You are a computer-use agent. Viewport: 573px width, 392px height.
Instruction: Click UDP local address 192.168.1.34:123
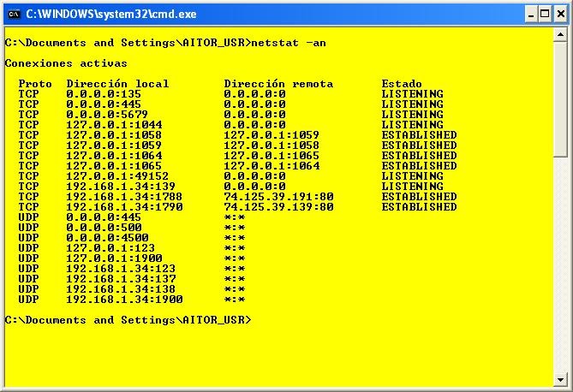[x=121, y=268]
